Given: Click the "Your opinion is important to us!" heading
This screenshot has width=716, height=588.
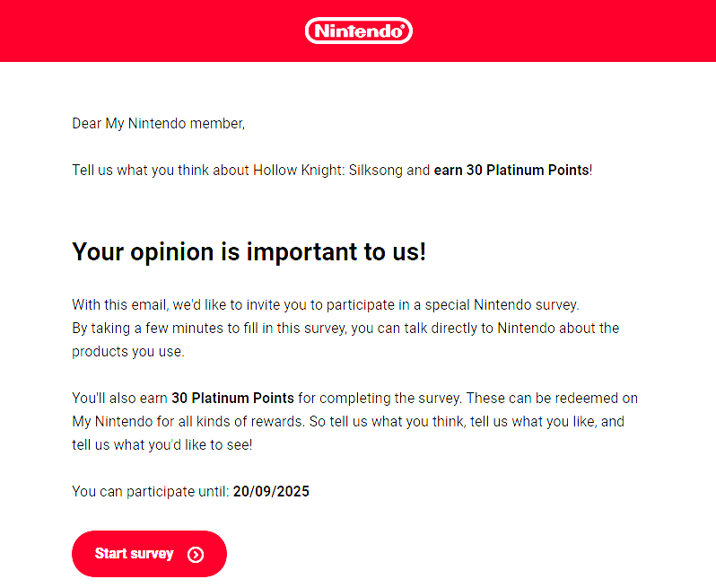Looking at the screenshot, I should pyautogui.click(x=249, y=252).
